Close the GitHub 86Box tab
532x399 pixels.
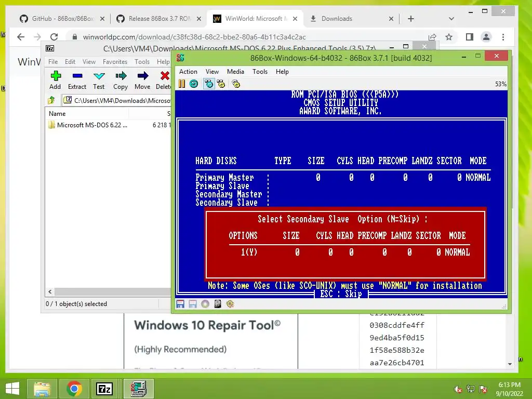[x=102, y=19]
